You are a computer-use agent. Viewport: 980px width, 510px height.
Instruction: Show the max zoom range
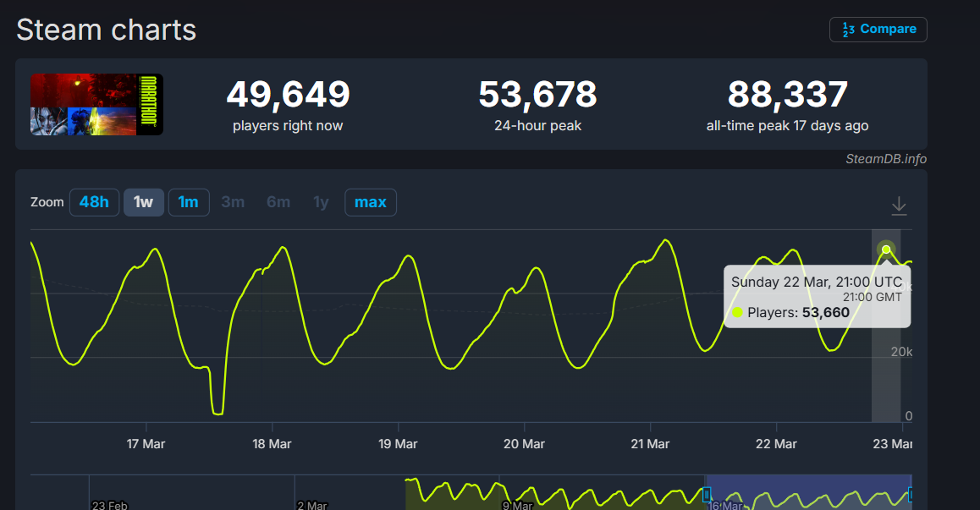click(x=371, y=202)
